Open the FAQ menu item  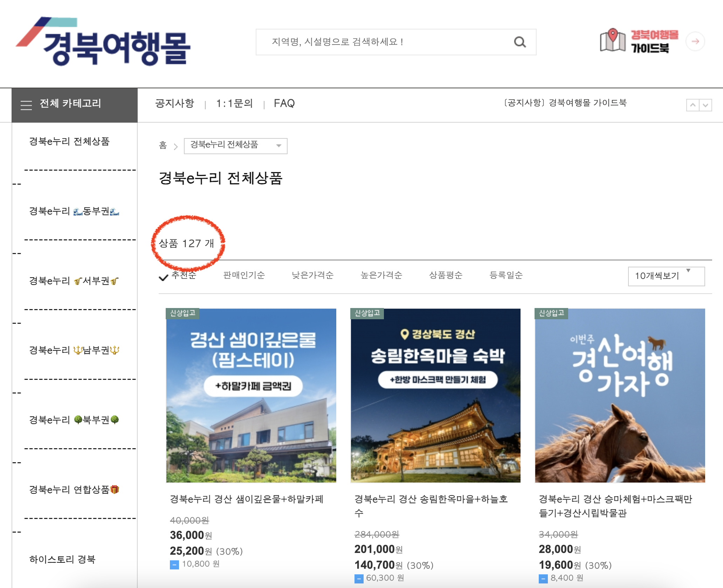coord(284,103)
